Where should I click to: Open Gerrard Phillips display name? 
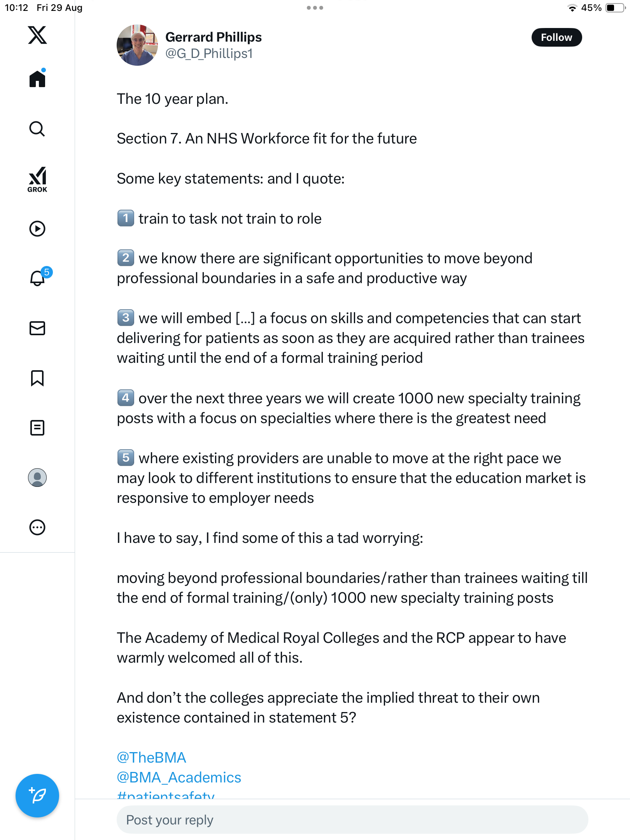pyautogui.click(x=213, y=37)
